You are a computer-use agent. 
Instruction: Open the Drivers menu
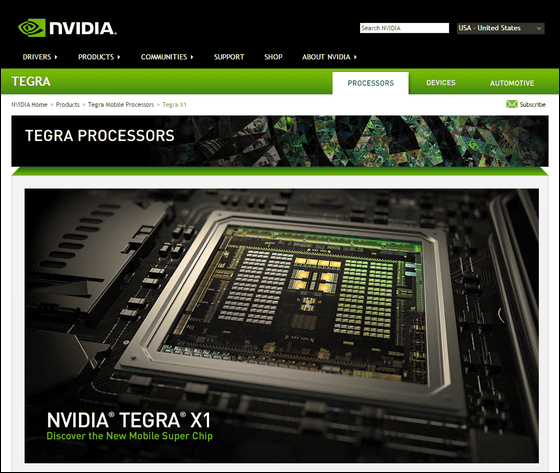(x=40, y=57)
